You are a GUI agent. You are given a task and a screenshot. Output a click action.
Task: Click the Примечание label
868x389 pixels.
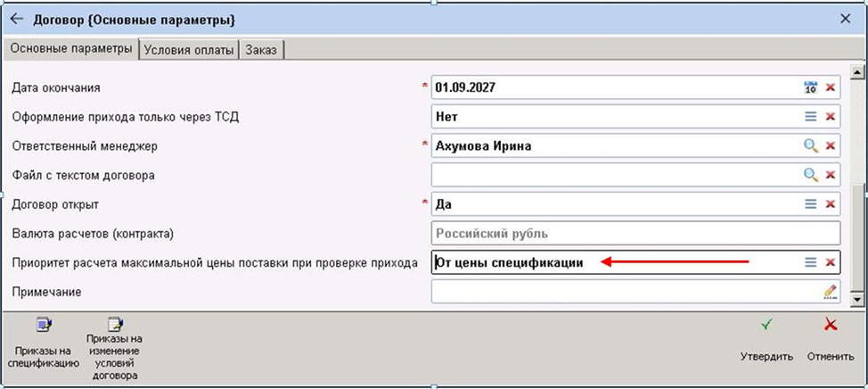[46, 292]
